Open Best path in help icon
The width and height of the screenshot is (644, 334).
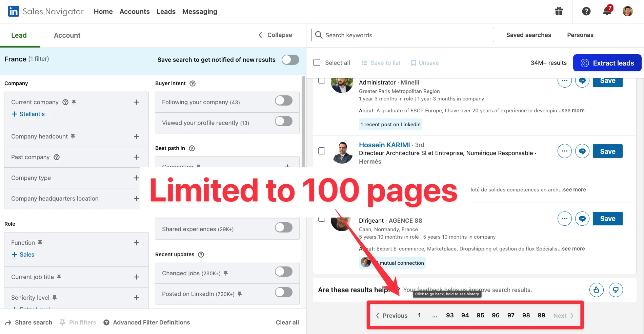point(192,148)
